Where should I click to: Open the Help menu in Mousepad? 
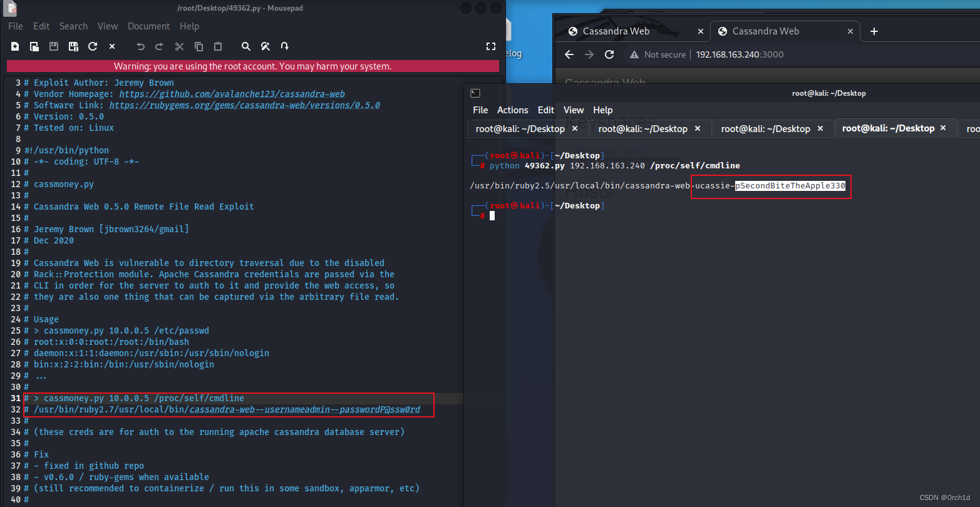[189, 26]
